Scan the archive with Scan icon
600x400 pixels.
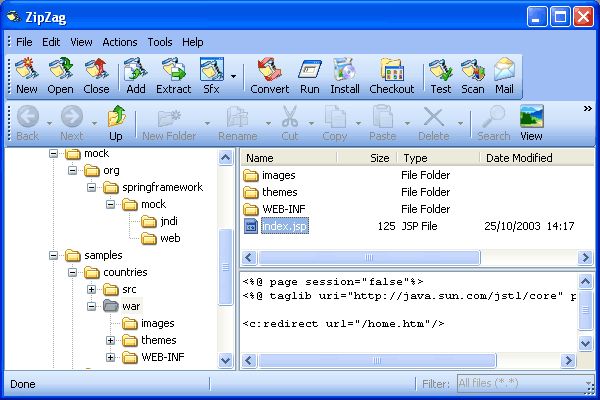click(473, 76)
